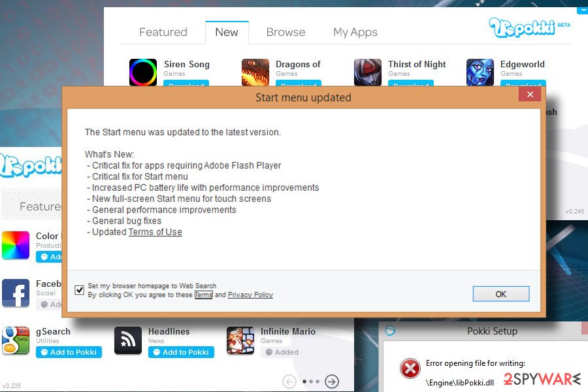Close the Start menu updated dialog

[x=530, y=94]
